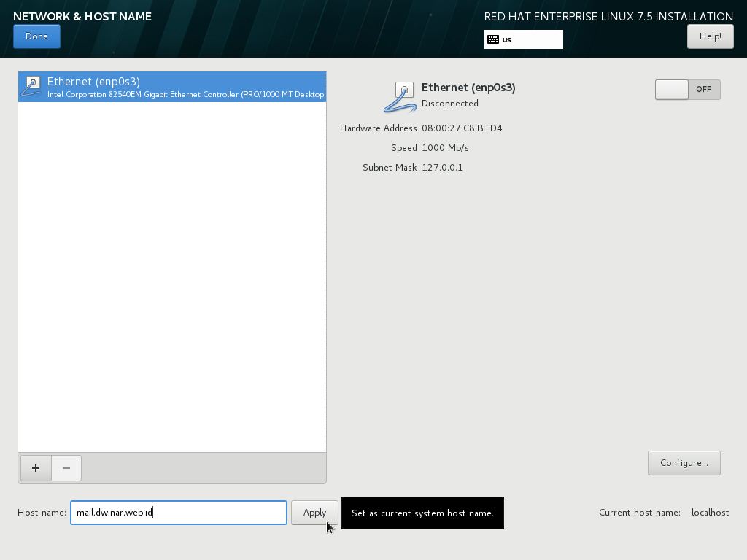Click the Intel Corporation 82540EM controller description

(186, 94)
